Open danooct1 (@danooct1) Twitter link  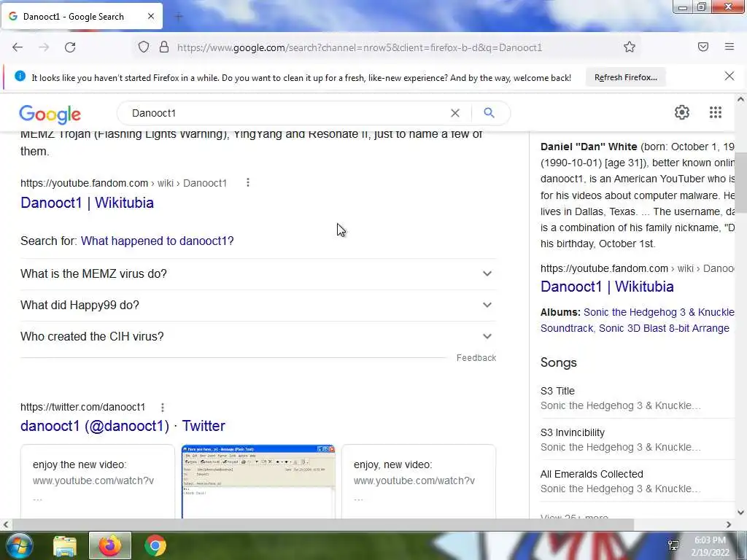click(x=123, y=426)
